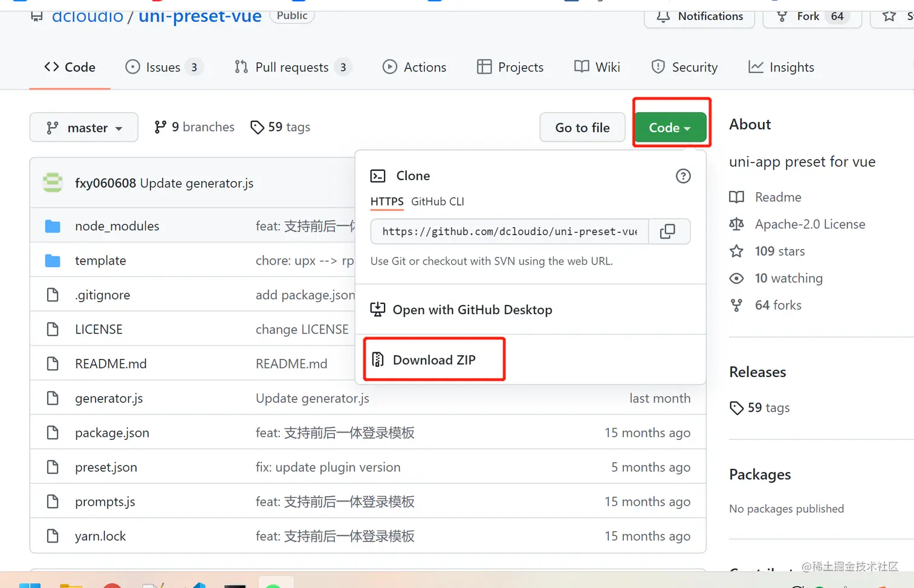Screen dimensions: 914x588
Task: Open the Issues tab
Action: (163, 67)
